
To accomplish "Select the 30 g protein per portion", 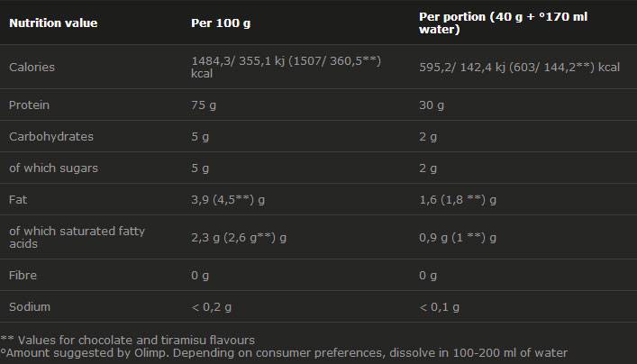I will [432, 105].
